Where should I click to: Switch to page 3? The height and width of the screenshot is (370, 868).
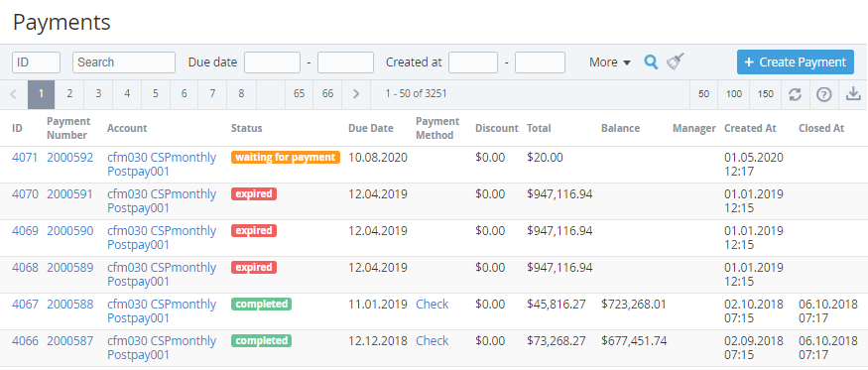pos(98,94)
